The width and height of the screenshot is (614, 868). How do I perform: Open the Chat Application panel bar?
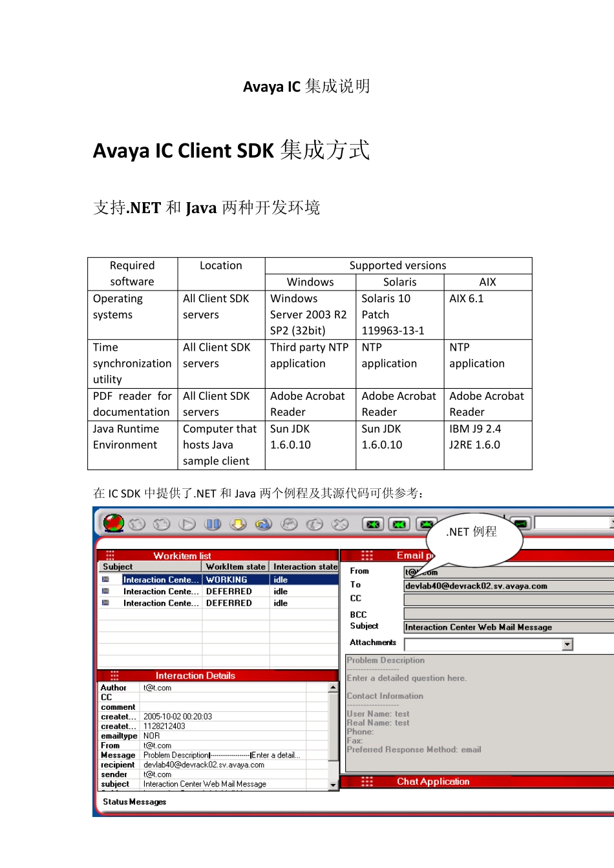click(x=477, y=781)
